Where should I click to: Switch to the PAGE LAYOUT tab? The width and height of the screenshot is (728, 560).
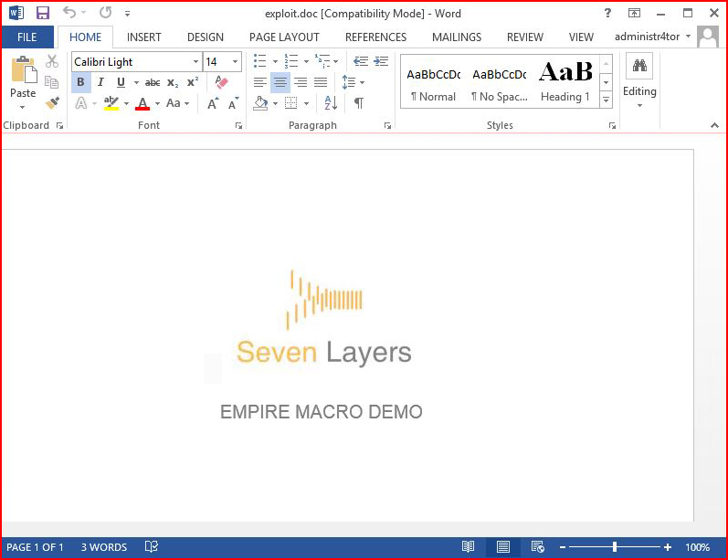pyautogui.click(x=284, y=37)
